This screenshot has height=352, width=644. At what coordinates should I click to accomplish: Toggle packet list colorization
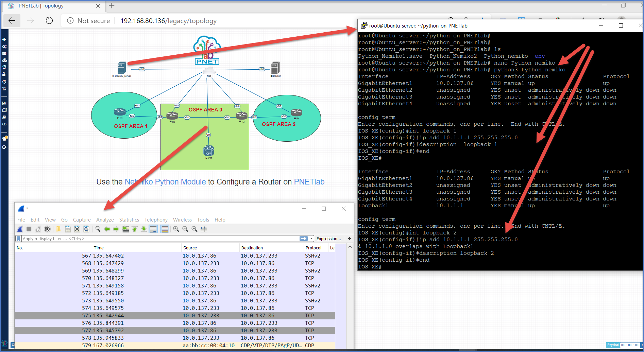click(x=165, y=229)
